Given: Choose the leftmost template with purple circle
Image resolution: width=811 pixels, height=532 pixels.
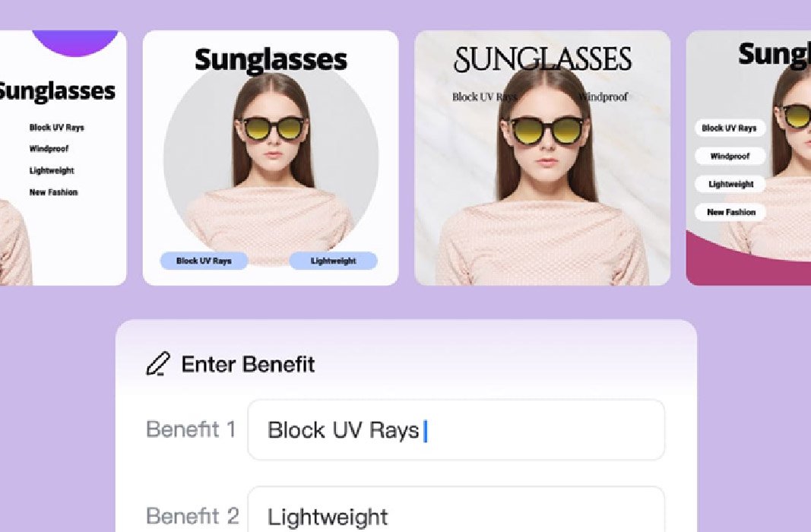Looking at the screenshot, I should click(63, 157).
